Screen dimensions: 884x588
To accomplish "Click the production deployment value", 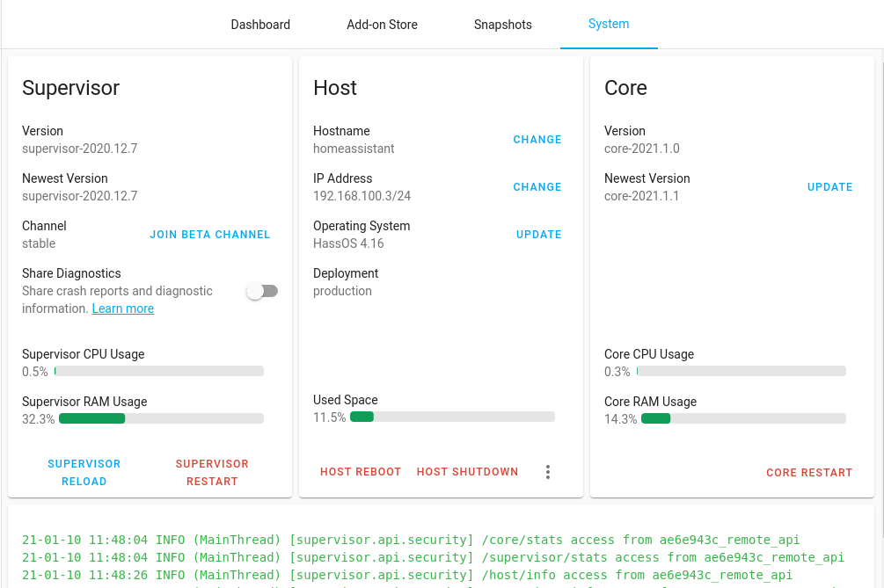I will [x=342, y=291].
